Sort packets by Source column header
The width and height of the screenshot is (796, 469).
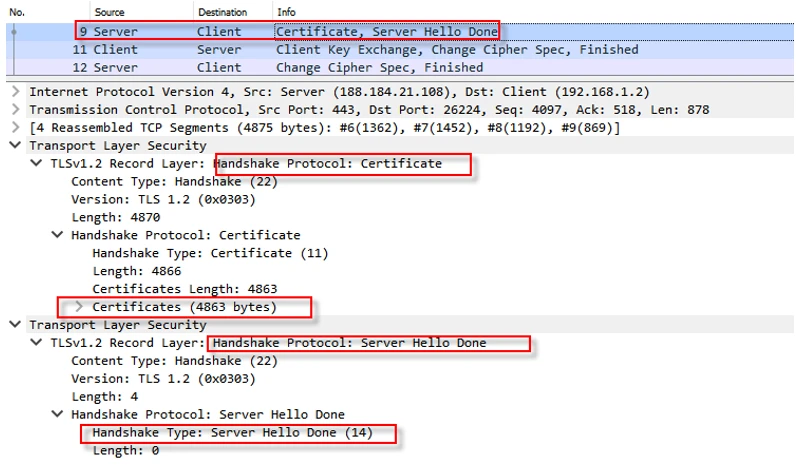click(109, 11)
